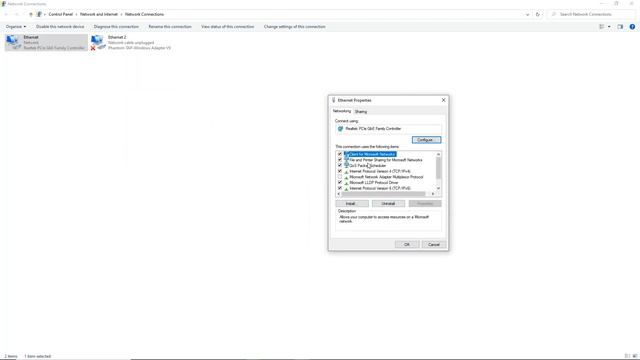640x360 pixels.
Task: Click Control Panel breadcrumb link
Action: pos(60,14)
